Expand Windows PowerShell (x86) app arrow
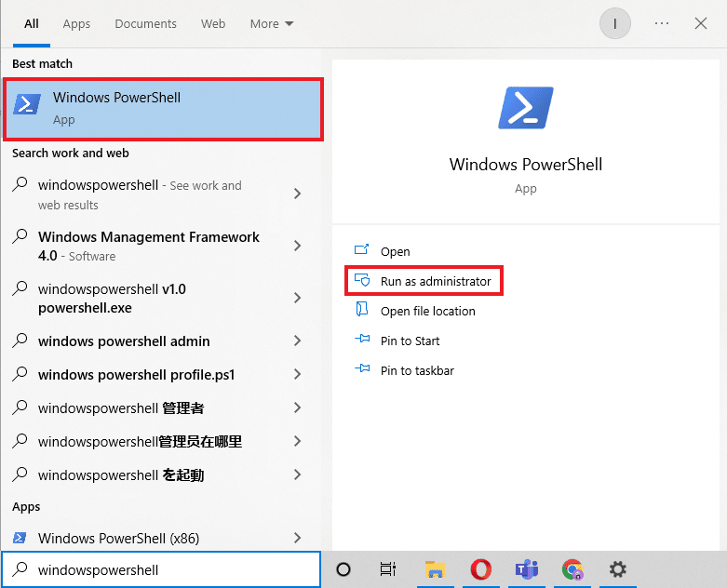This screenshot has height=588, width=727. pos(297,538)
